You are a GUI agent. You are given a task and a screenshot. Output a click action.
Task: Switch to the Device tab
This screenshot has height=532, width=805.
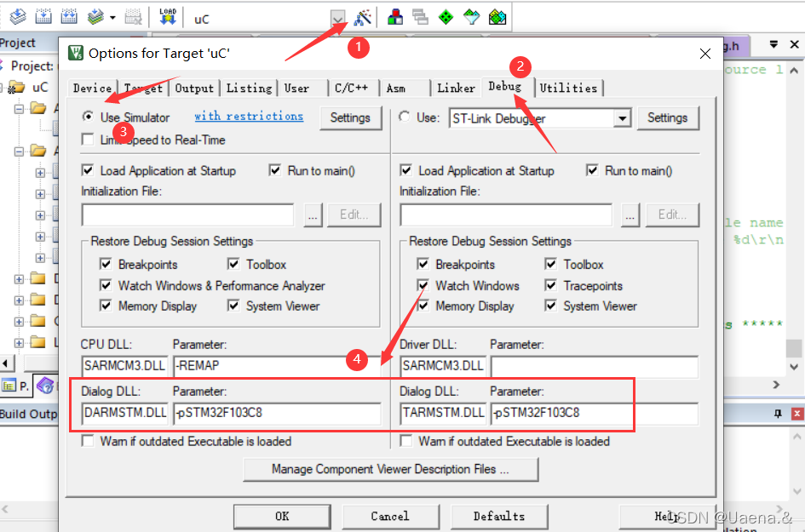(x=92, y=89)
